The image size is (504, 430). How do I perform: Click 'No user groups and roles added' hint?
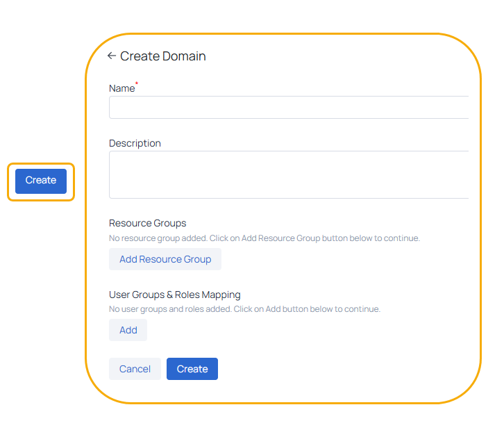[x=170, y=309]
